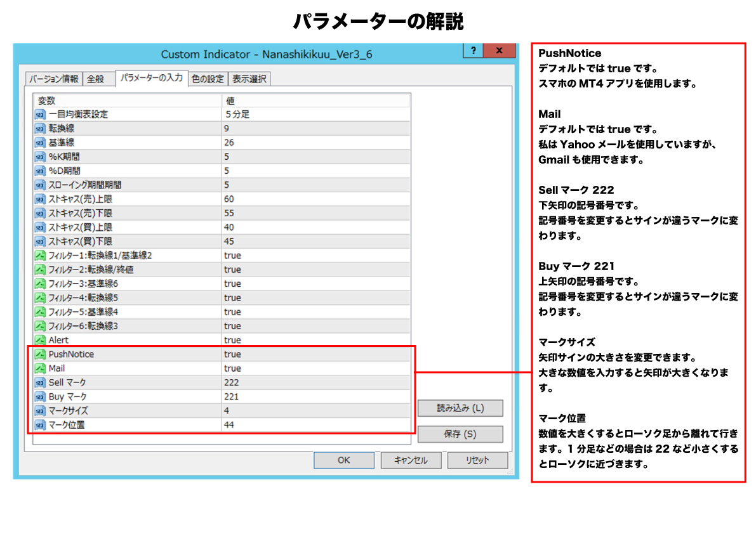Open the バージョン情報 tab
Screen dimensions: 756x534
[x=53, y=79]
